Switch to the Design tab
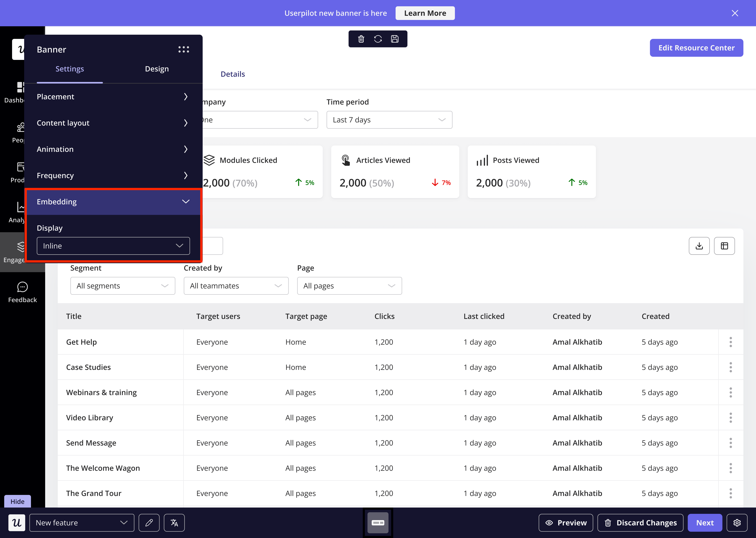 157,69
